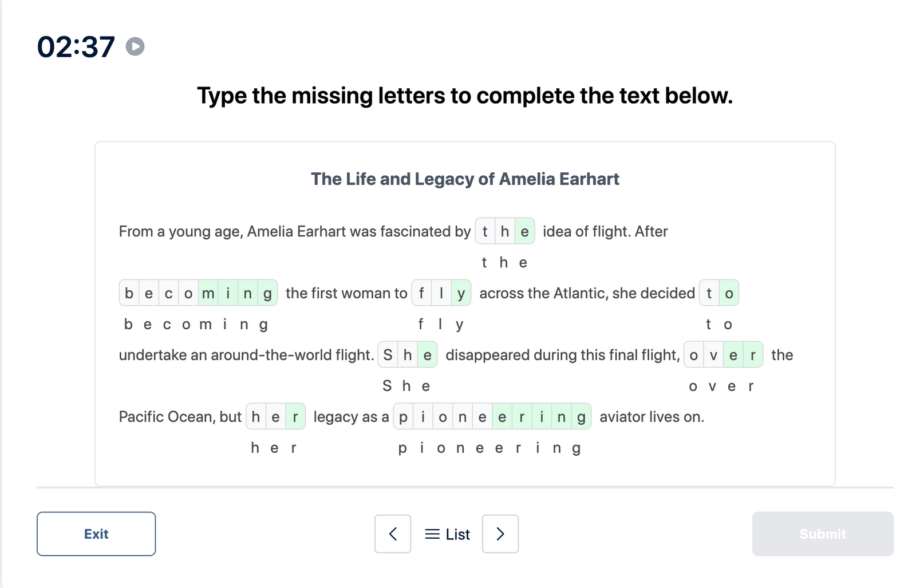Click the Exit button
Screen dimensions: 916x588
[x=96, y=534]
